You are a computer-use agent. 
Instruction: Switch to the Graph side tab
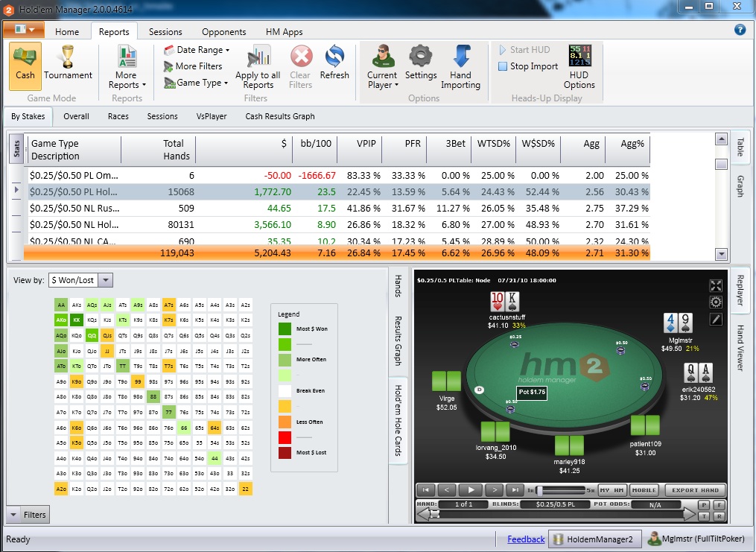pos(740,186)
